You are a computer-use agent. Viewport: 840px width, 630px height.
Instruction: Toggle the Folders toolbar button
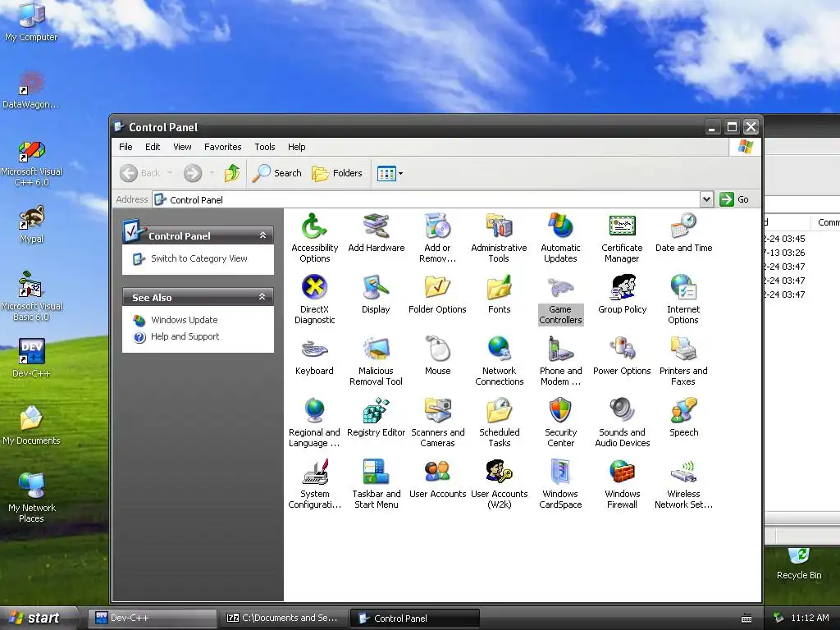pyautogui.click(x=337, y=173)
